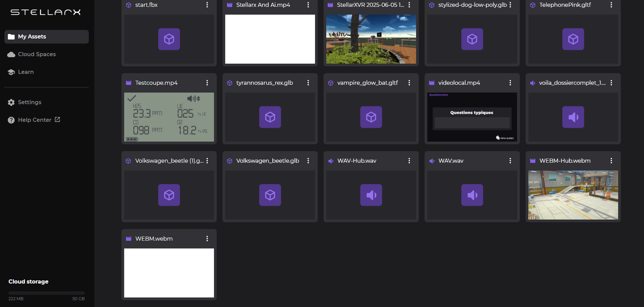Screen dimensions: 644x307
Task: Open the Help Center external link
Action: 34,120
